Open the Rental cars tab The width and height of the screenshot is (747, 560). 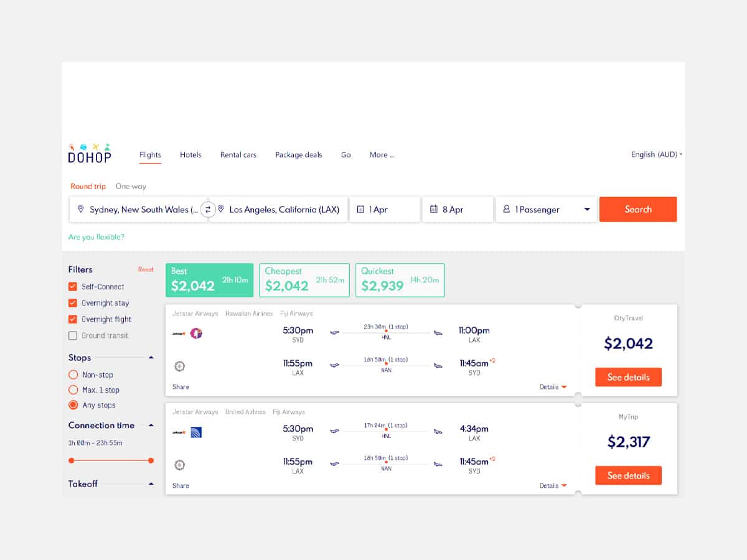(x=238, y=155)
